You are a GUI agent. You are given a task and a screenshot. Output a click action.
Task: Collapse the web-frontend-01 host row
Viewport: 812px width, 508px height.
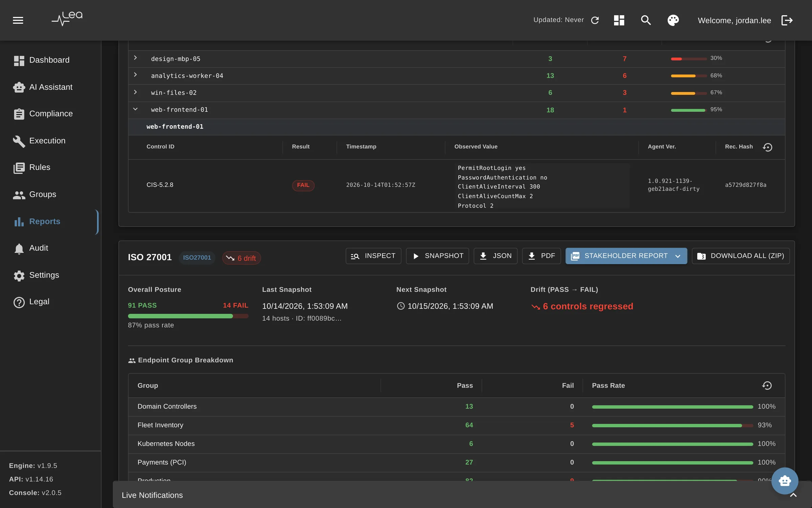pos(135,109)
